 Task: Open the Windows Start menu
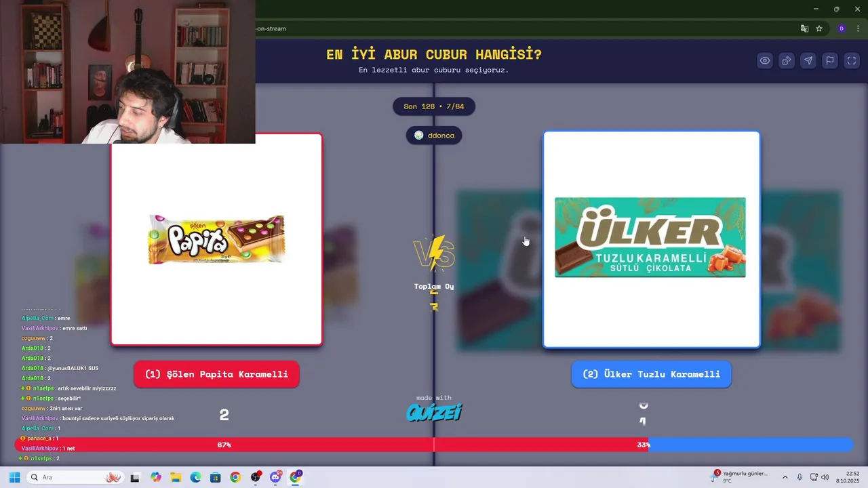pyautogui.click(x=14, y=477)
